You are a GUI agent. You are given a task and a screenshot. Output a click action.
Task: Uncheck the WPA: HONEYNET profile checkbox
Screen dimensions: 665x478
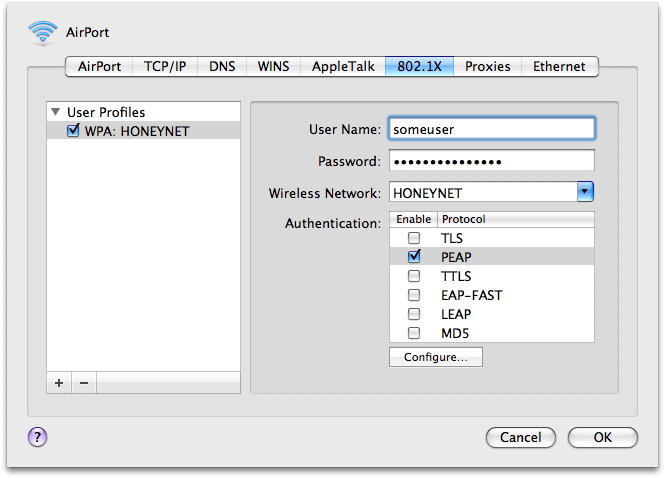pyautogui.click(x=73, y=130)
